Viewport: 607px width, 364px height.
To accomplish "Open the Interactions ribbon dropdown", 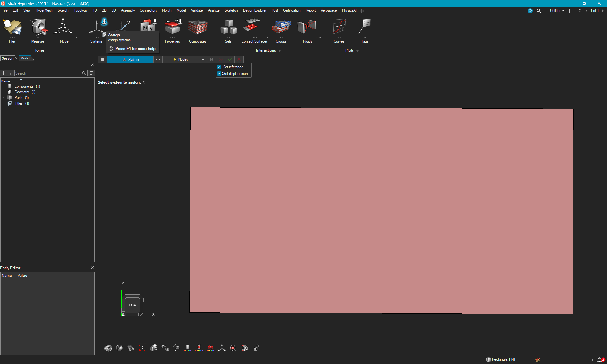I will 279,50.
